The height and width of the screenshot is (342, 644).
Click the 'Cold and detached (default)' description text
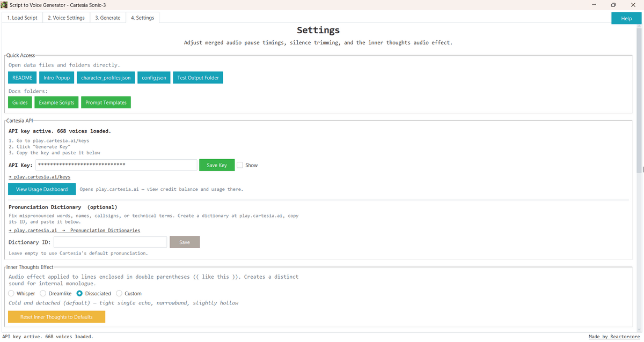click(x=123, y=303)
